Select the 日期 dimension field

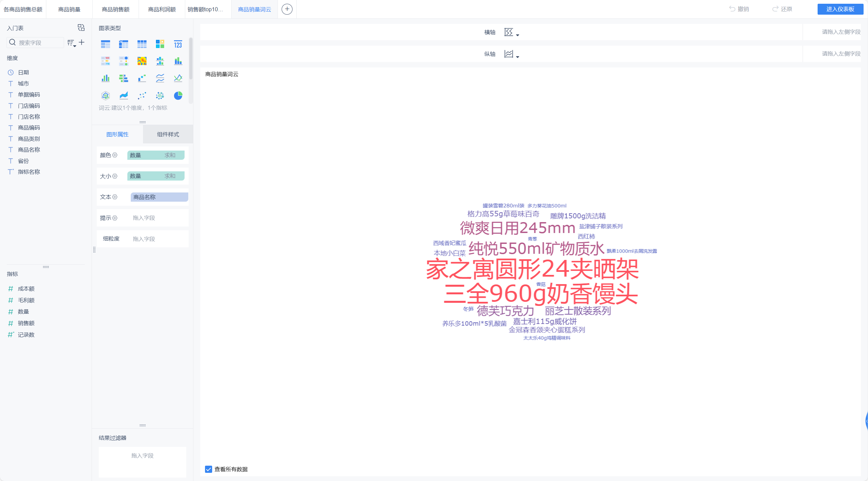(x=23, y=73)
